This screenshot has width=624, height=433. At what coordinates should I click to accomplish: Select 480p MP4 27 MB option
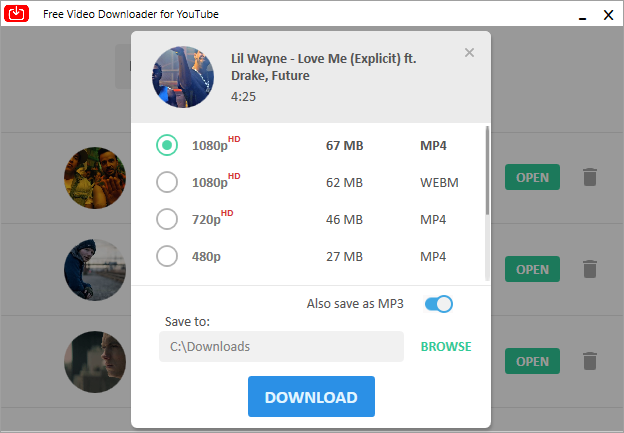point(167,256)
